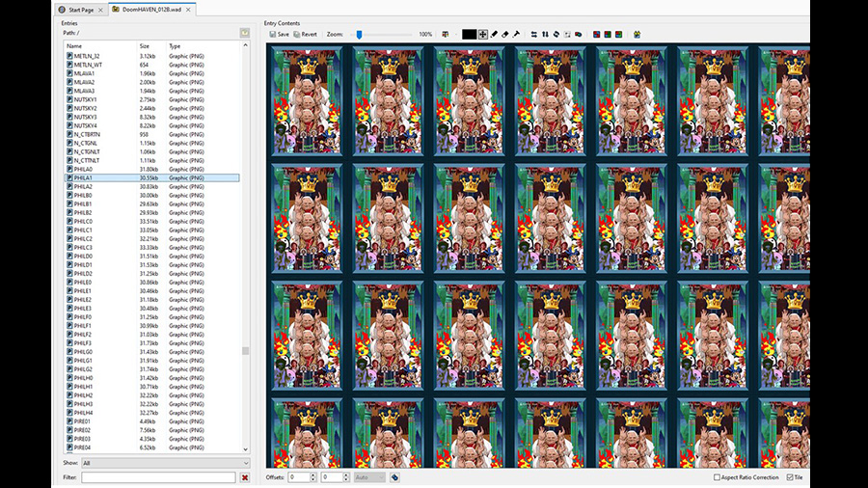Select the PIRE01 entry
Image resolution: width=868 pixels, height=488 pixels.
point(152,421)
